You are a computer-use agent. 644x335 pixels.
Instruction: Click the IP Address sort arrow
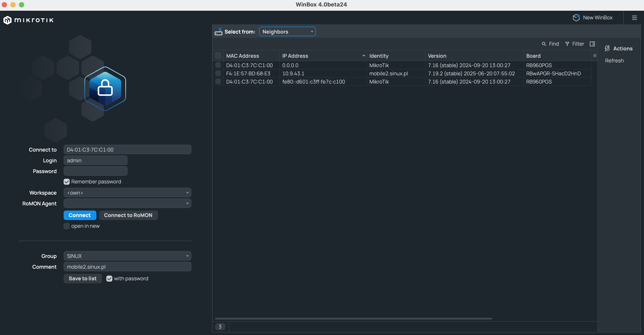(364, 56)
